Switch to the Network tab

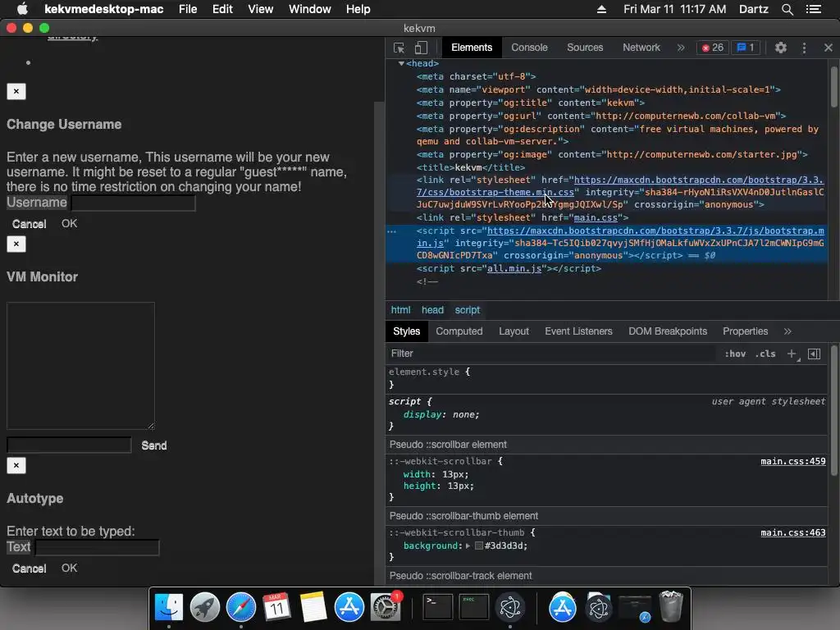[x=641, y=48]
